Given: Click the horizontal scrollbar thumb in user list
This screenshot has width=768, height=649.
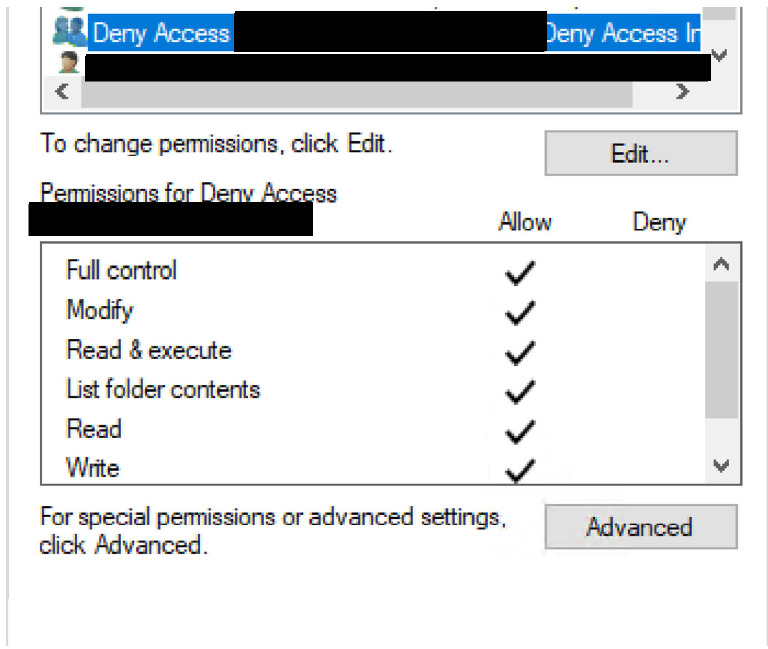Looking at the screenshot, I should [355, 93].
